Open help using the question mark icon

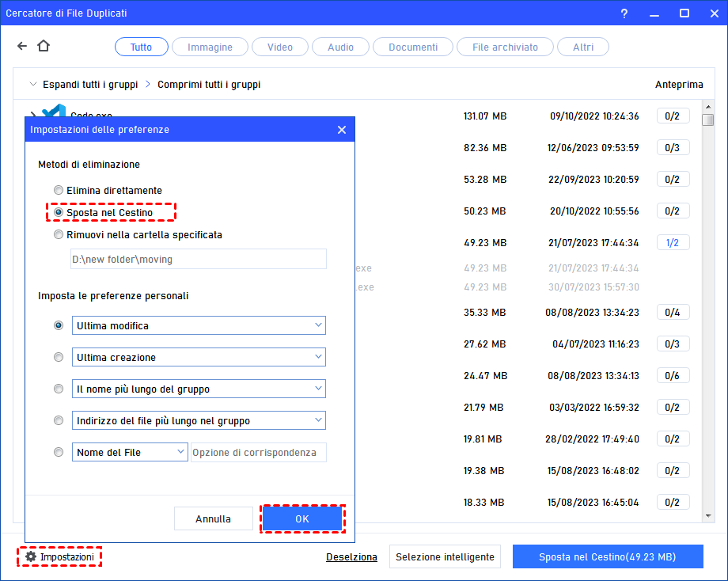pos(624,13)
